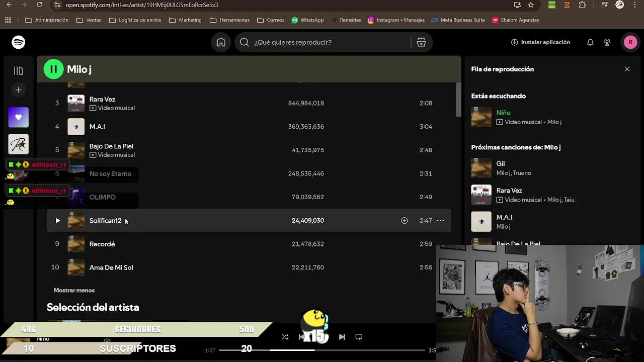
Task: Close the 'Fila de reproducción' panel
Action: (627, 69)
